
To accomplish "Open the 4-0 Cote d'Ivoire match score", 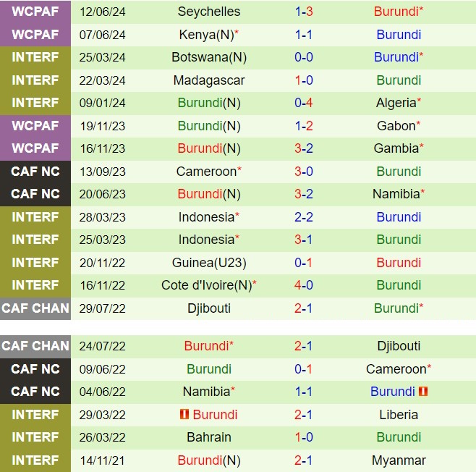I will tap(304, 285).
